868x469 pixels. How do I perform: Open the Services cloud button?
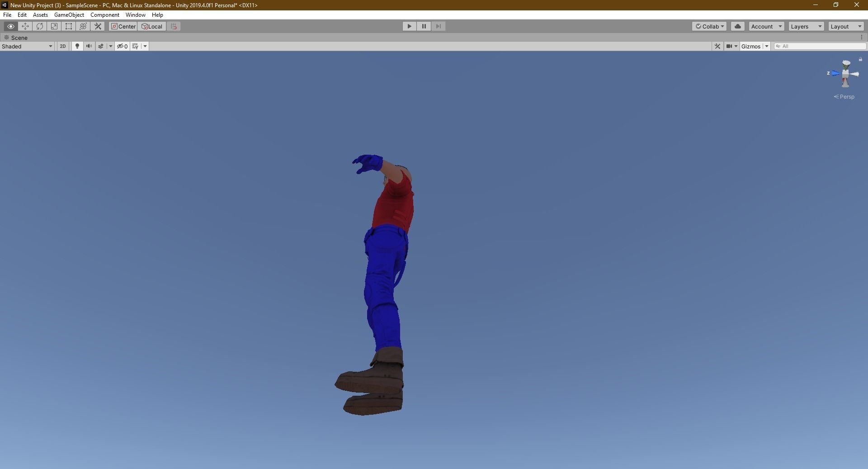pos(738,26)
